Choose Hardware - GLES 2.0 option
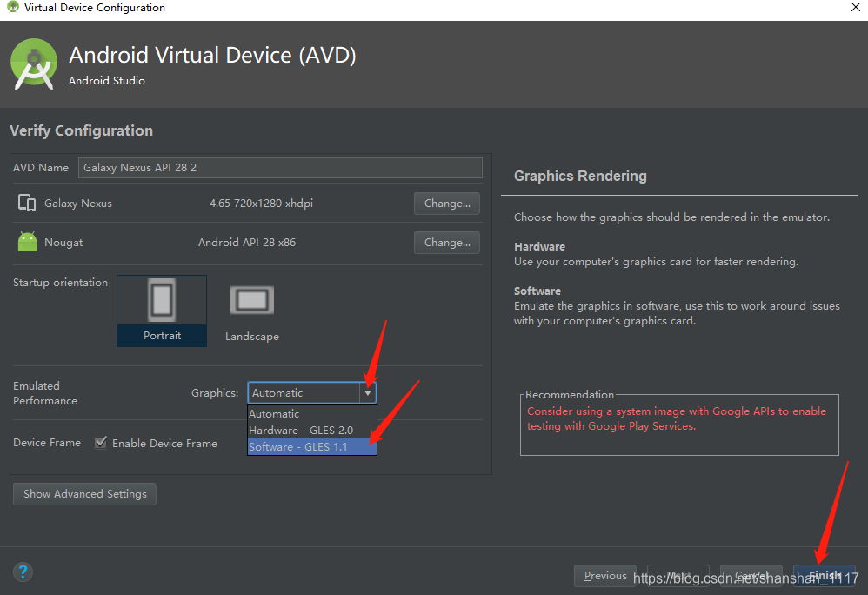 click(x=312, y=430)
